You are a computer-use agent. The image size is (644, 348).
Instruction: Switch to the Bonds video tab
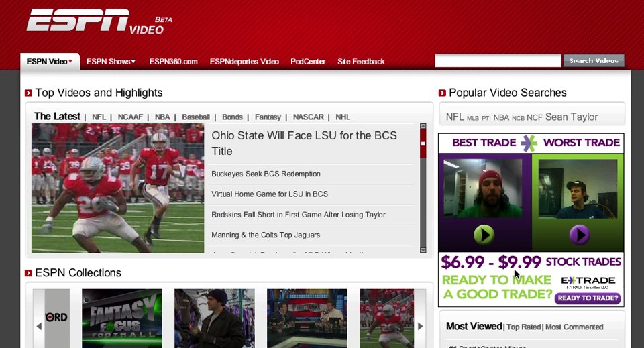(233, 117)
